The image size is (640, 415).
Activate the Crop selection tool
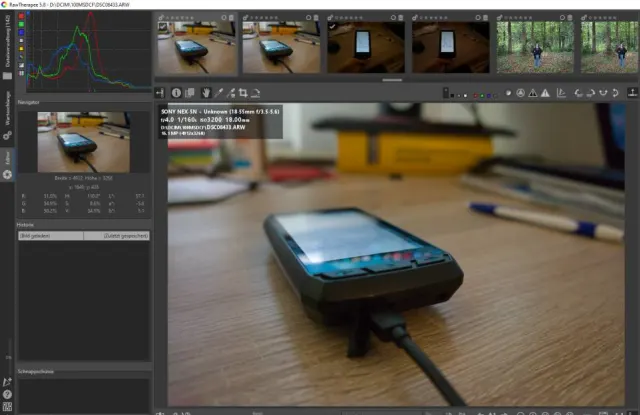[241, 93]
